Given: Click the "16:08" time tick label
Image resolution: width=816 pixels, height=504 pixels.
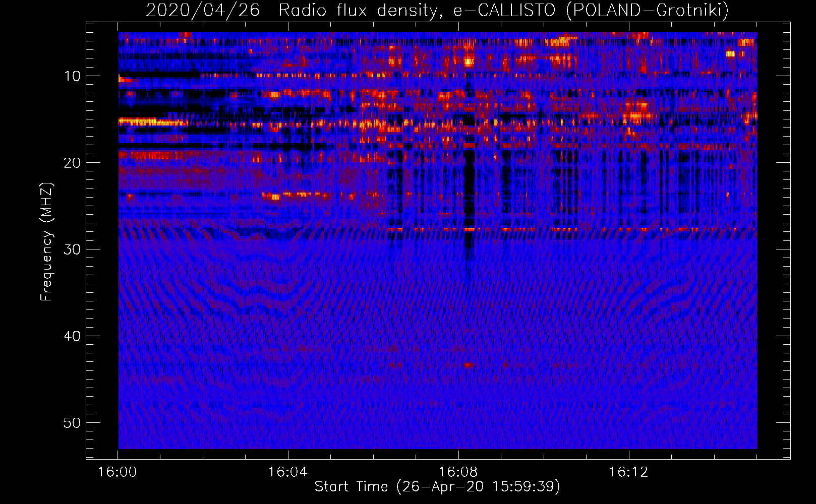Looking at the screenshot, I should point(458,472).
